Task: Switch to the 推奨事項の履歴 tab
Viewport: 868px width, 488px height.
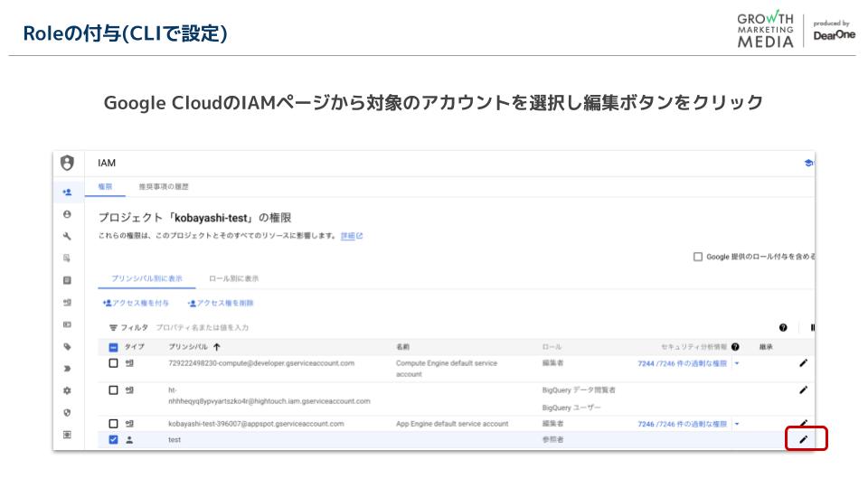Action: 164,187
